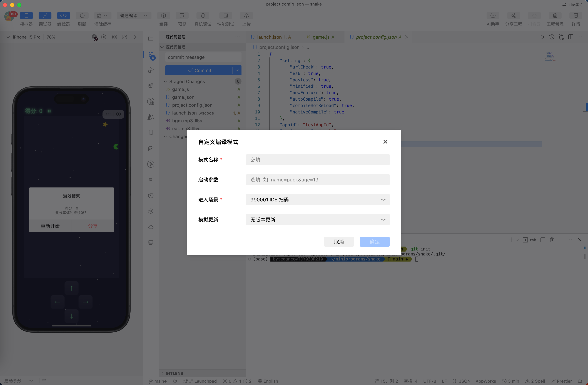
Task: Click the run play icon in editor
Action: [x=542, y=37]
